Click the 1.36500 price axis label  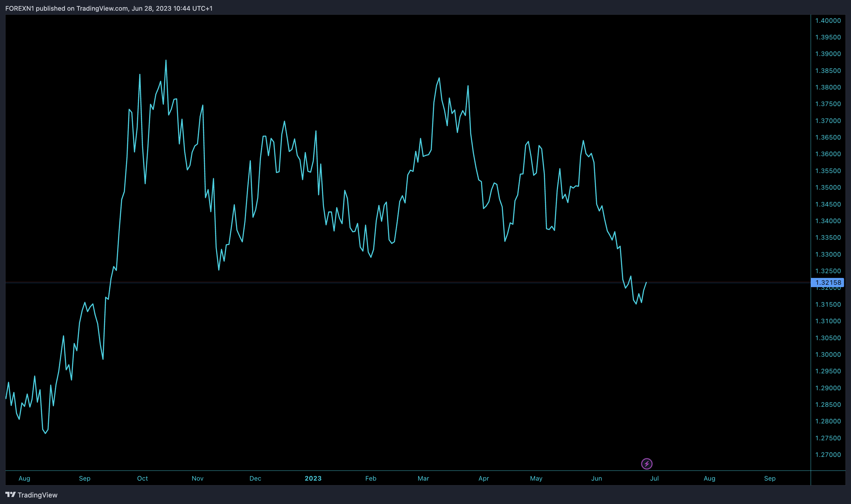coord(828,137)
